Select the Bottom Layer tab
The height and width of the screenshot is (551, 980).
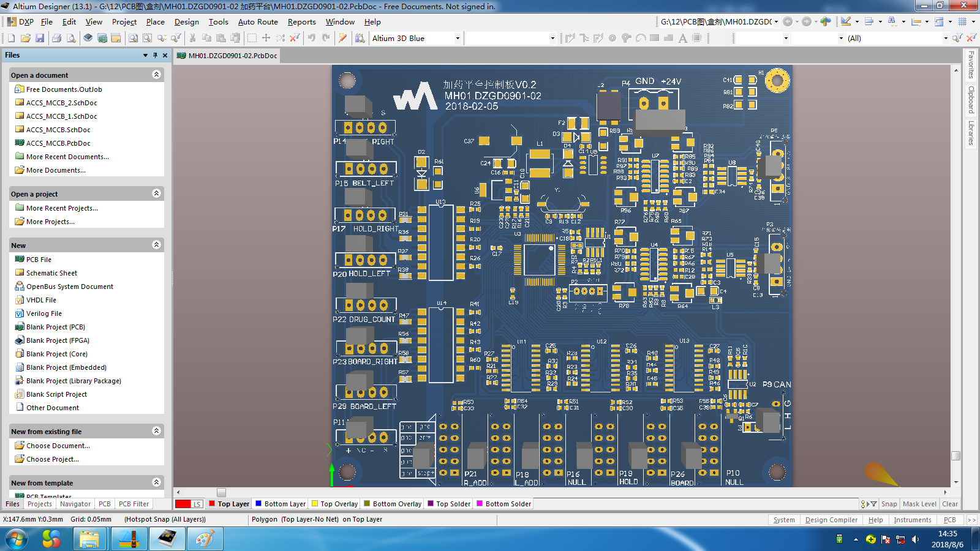point(280,504)
